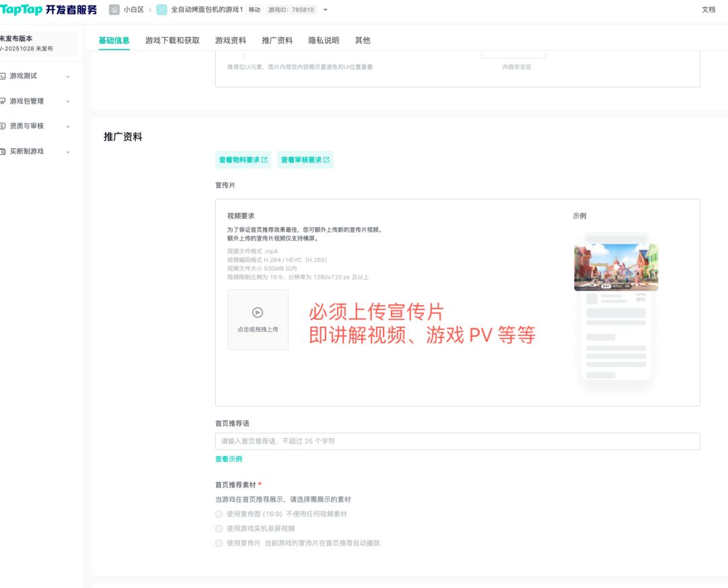Click the 游戏ID: 785810 label

tap(291, 9)
